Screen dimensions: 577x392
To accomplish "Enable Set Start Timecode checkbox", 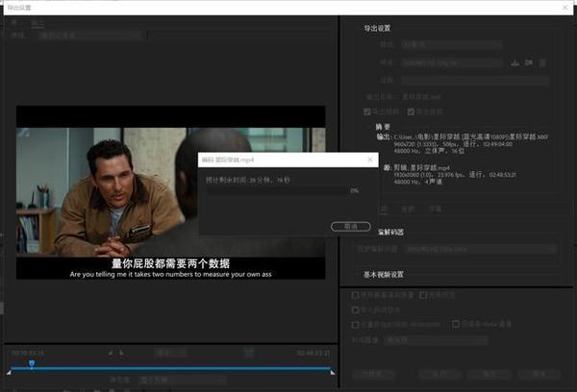I will point(355,325).
